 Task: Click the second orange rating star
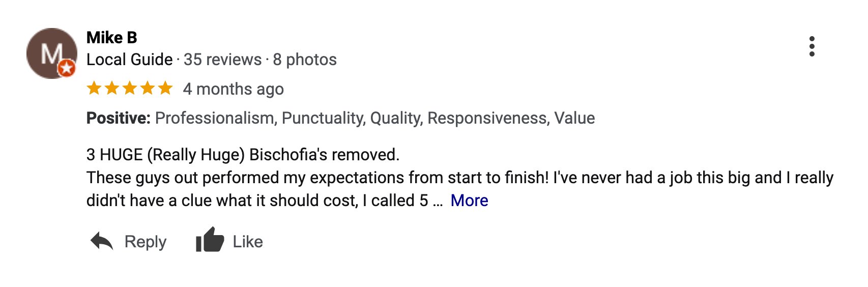[x=112, y=89]
